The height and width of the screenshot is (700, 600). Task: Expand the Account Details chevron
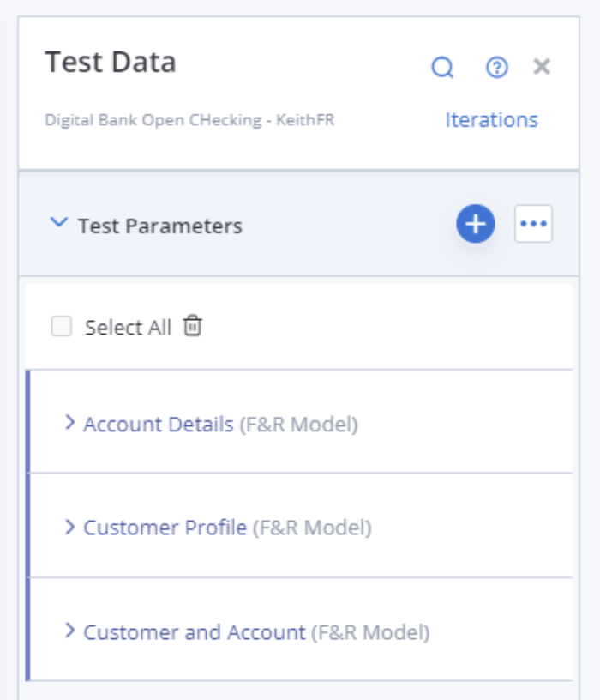69,422
